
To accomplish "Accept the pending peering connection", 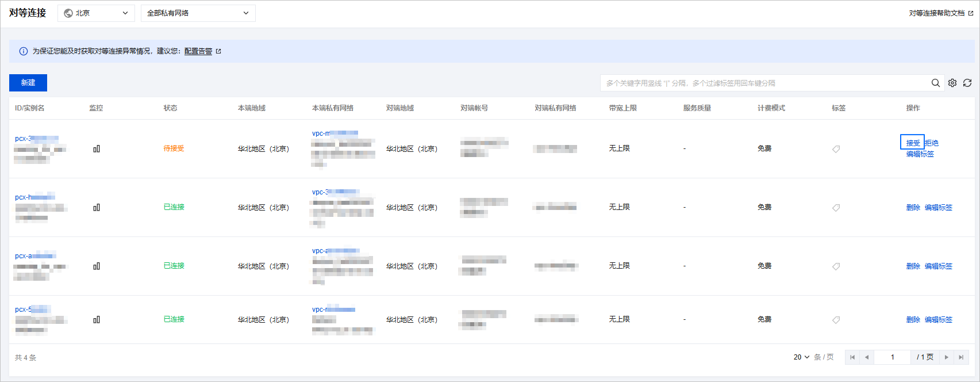I will pyautogui.click(x=913, y=143).
